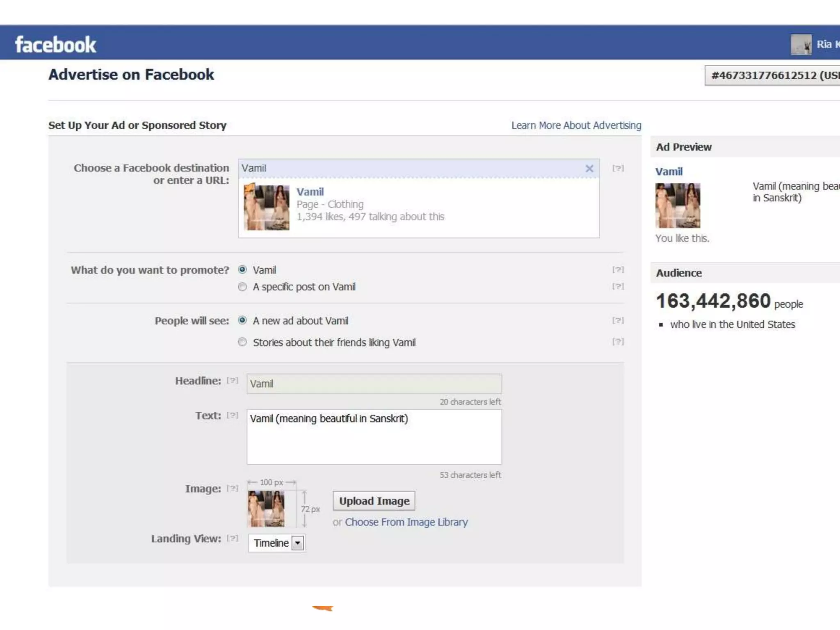Screen dimensions: 840x630
Task: Choose 'Stories about their friends liking Vamil'
Action: click(242, 342)
